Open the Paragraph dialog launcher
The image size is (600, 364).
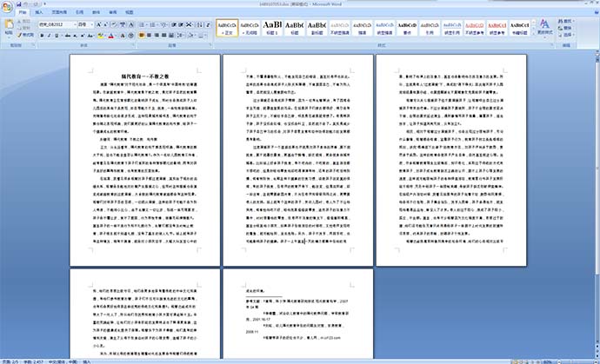[x=210, y=44]
